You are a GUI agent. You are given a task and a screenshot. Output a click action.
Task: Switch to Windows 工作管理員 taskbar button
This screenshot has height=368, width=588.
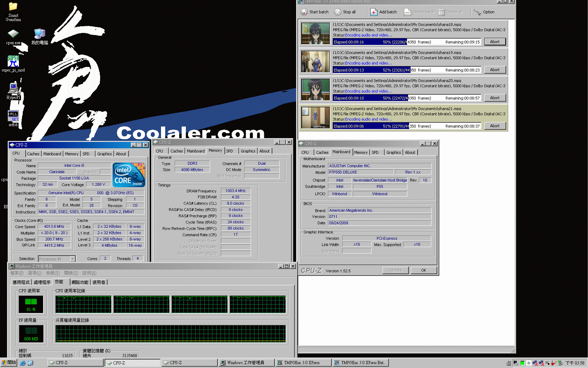tap(246, 363)
